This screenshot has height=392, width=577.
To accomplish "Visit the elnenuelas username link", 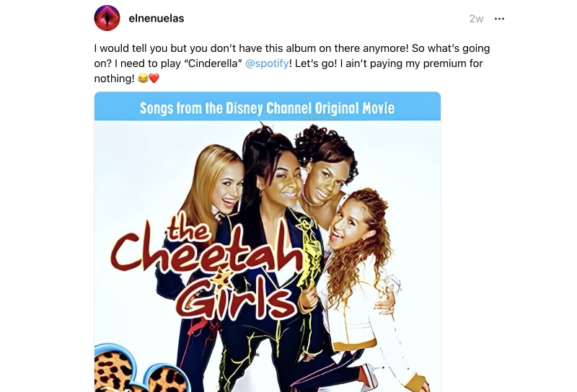I will point(157,19).
